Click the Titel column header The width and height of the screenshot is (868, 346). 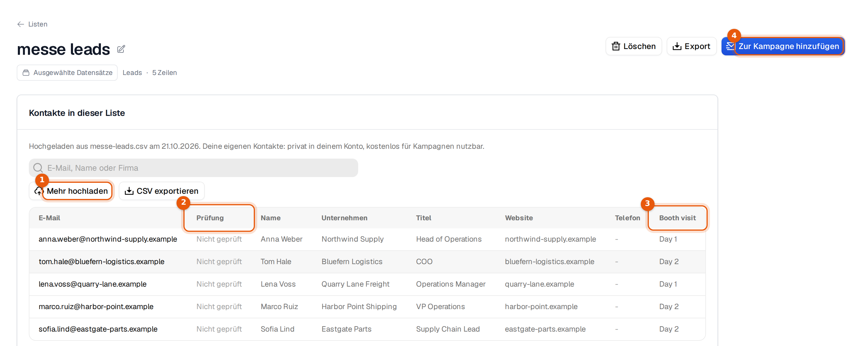pos(423,218)
